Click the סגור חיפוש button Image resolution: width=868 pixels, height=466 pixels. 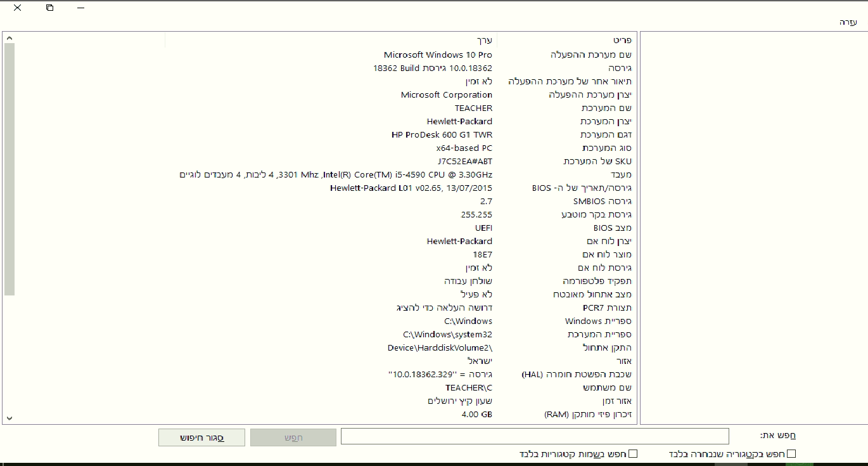(201, 437)
